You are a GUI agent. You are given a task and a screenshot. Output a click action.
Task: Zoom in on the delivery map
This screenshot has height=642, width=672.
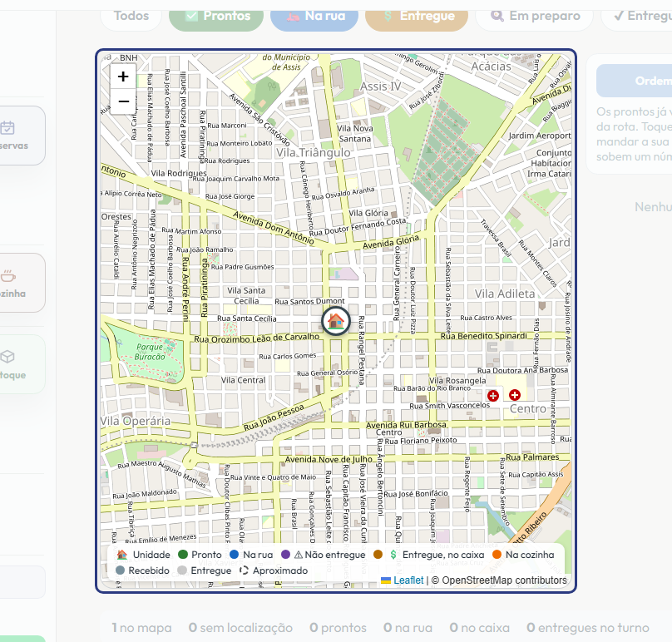tap(123, 77)
